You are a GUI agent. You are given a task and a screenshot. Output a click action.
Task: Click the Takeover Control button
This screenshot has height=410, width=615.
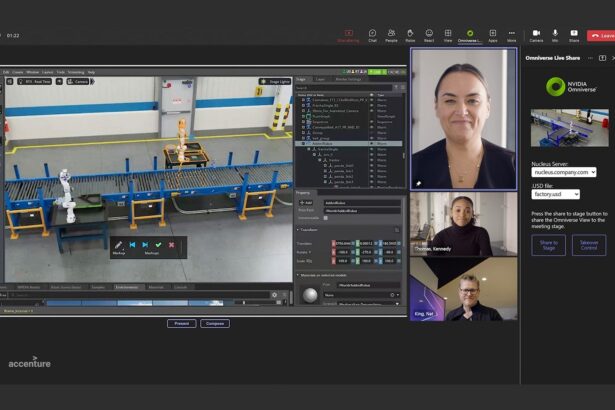[x=589, y=244]
